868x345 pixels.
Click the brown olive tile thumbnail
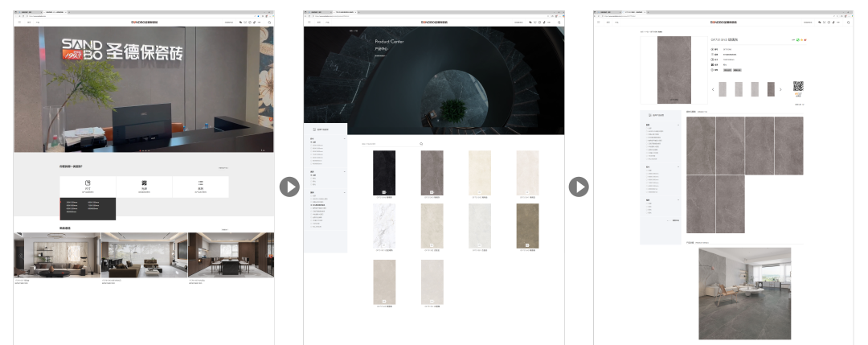(527, 226)
